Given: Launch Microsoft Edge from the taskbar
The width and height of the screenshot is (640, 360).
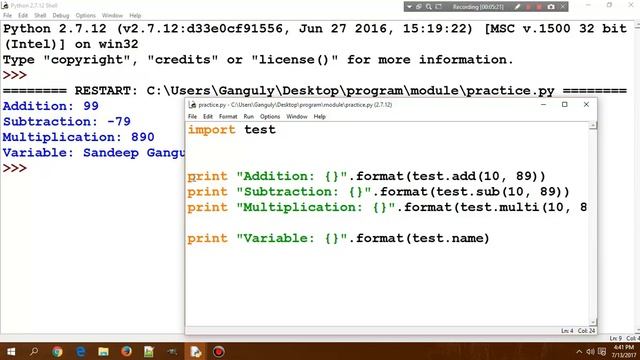Looking at the screenshot, I should 80,351.
